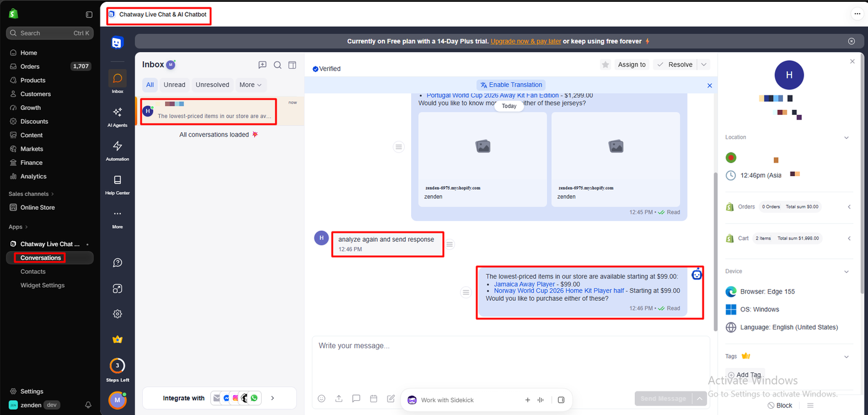Open canned responses chat-bubble icon
Screen dimensions: 868x415
click(x=356, y=399)
